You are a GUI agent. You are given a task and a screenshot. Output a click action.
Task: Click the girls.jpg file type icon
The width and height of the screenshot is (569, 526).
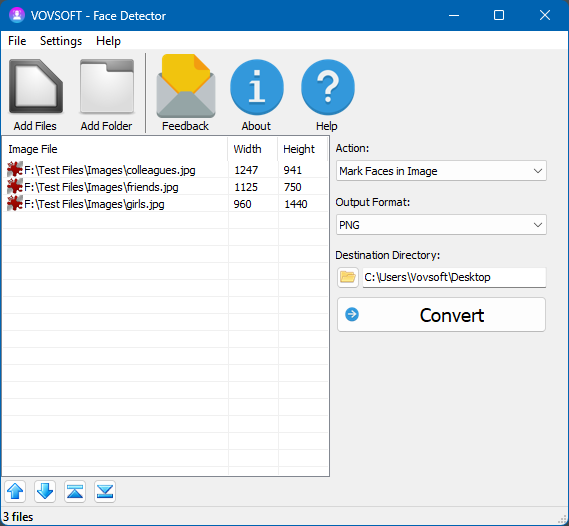click(x=15, y=204)
